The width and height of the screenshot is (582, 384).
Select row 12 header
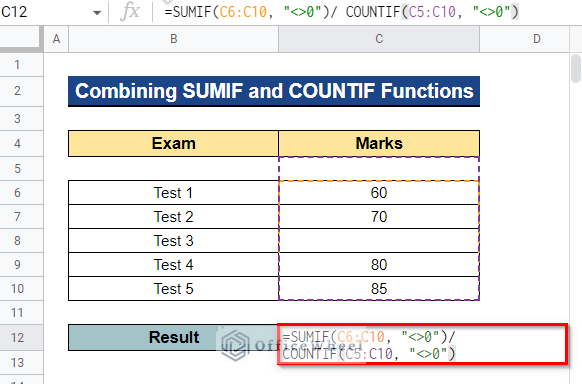(22, 338)
